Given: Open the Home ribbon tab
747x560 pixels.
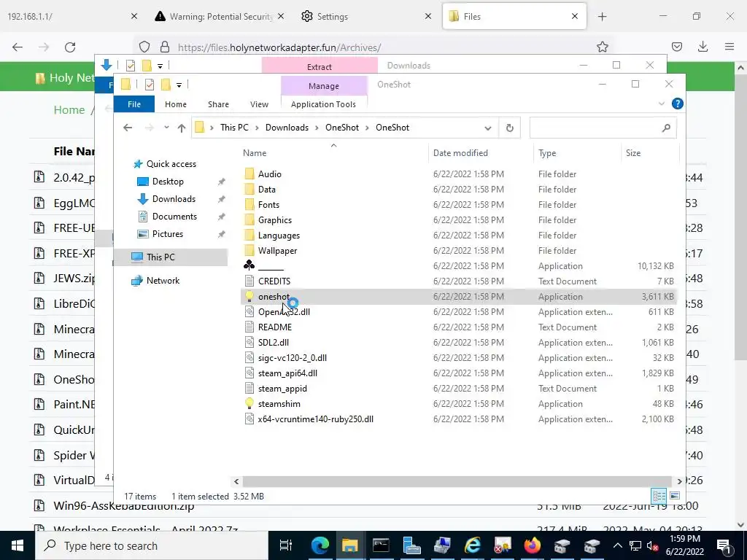Looking at the screenshot, I should (x=175, y=104).
